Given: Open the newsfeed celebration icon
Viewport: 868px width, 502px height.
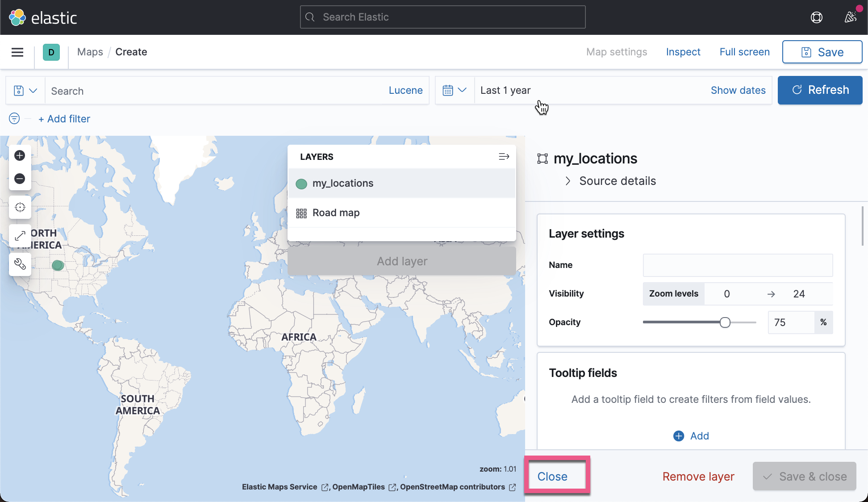Looking at the screenshot, I should (850, 17).
